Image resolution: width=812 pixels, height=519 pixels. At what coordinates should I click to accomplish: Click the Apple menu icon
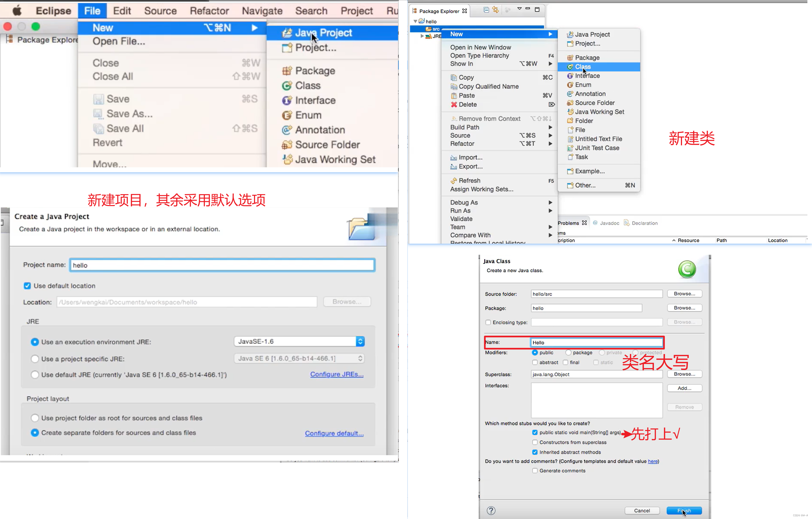(x=17, y=11)
